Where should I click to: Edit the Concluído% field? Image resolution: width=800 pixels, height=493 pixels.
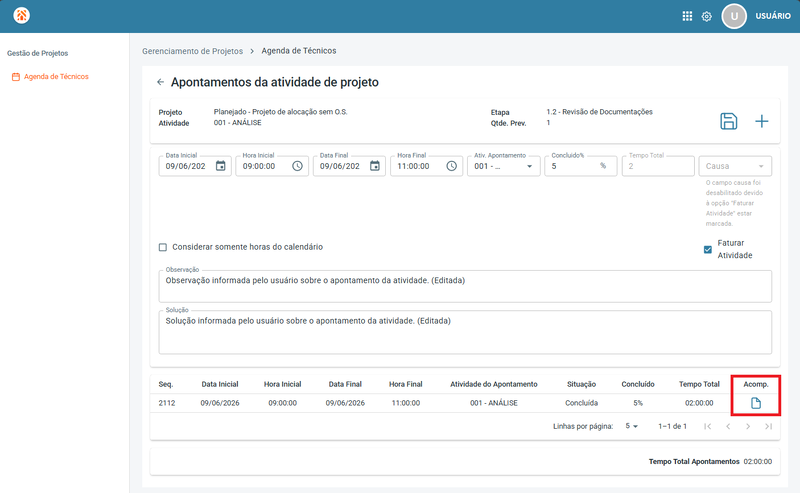[x=581, y=166]
